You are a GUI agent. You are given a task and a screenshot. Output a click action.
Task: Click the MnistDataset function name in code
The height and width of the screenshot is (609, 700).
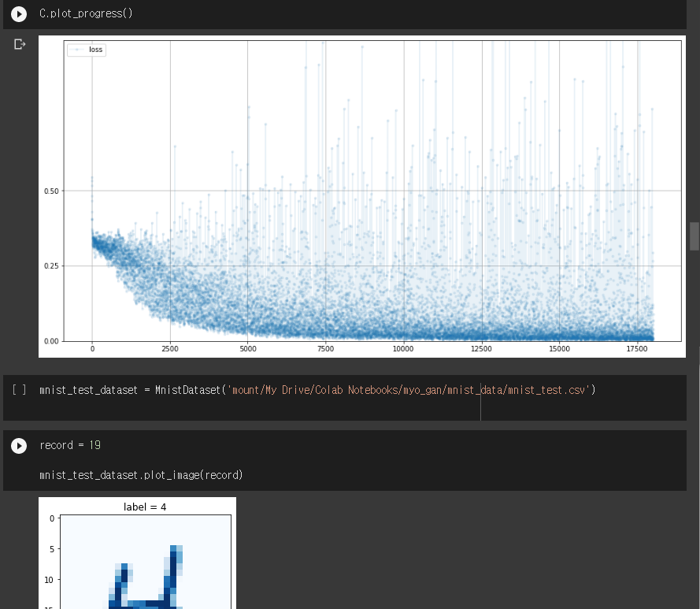188,390
